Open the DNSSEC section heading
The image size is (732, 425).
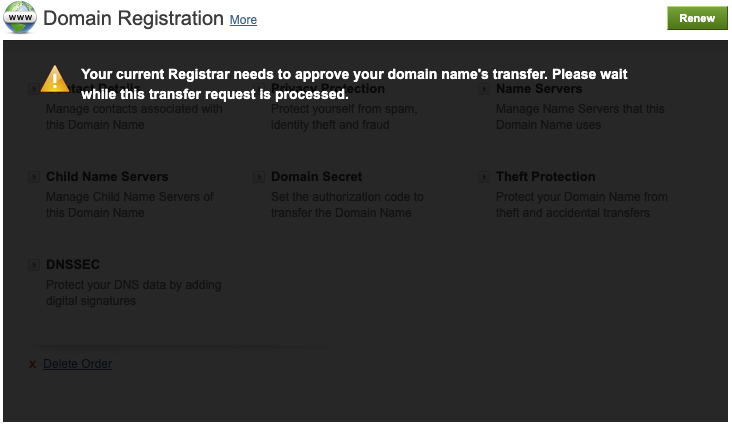click(73, 265)
